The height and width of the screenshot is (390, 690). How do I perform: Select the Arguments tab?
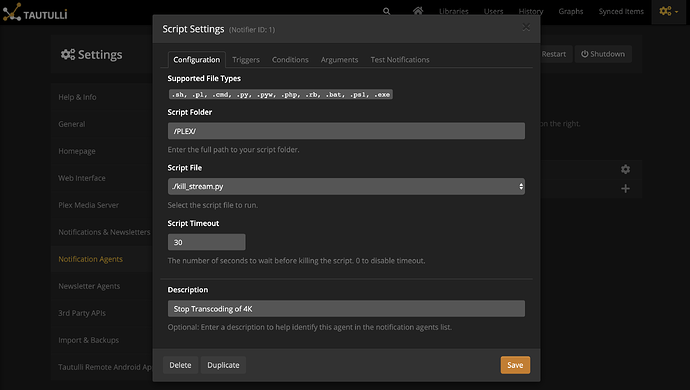tap(339, 60)
